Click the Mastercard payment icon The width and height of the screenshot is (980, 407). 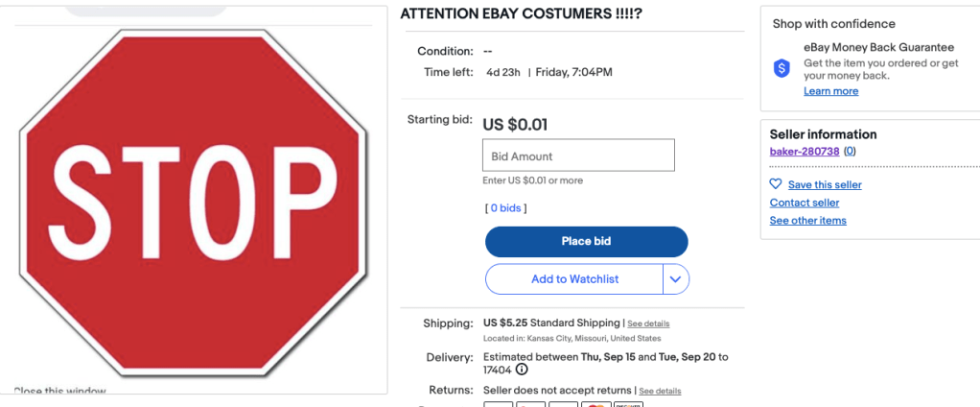595,404
